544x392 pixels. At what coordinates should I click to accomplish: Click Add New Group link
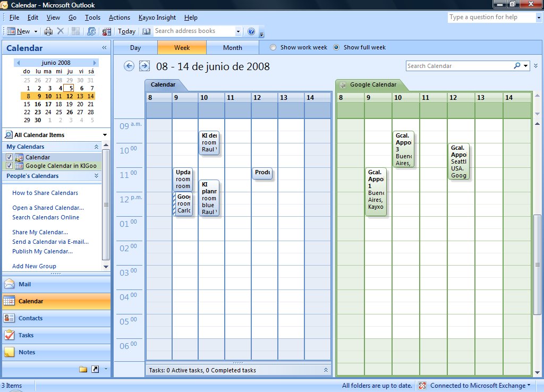coord(34,266)
